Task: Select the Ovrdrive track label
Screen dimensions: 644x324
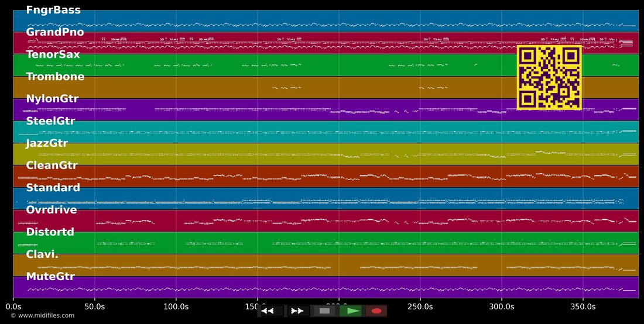Action: coord(52,209)
